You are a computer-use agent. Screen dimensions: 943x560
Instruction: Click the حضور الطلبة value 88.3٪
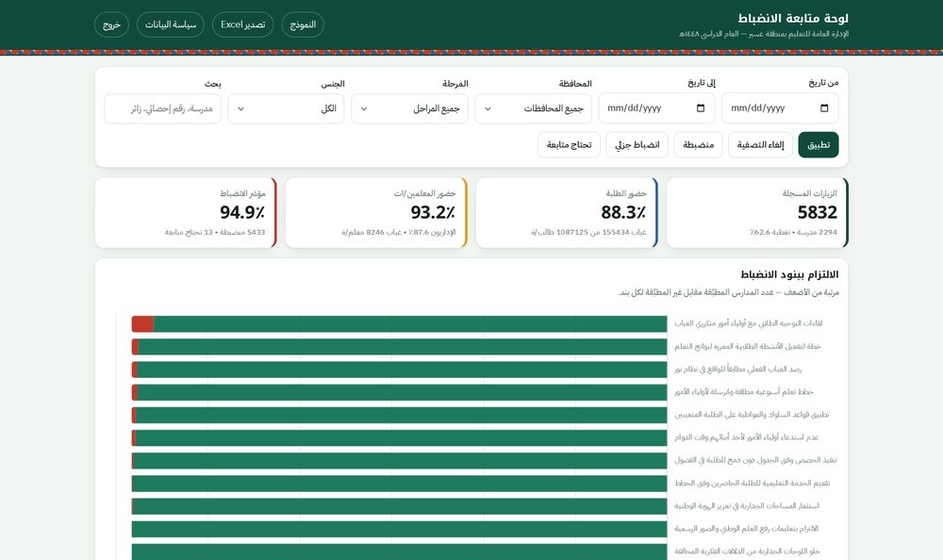623,212
